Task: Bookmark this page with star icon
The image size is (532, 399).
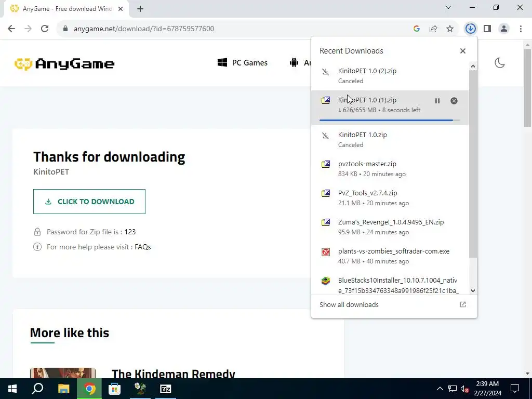Action: pos(450,29)
